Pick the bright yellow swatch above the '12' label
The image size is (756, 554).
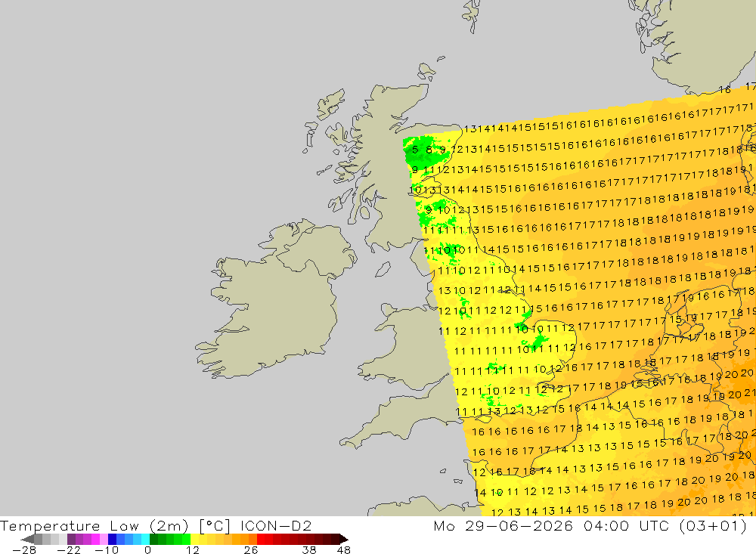point(195,540)
